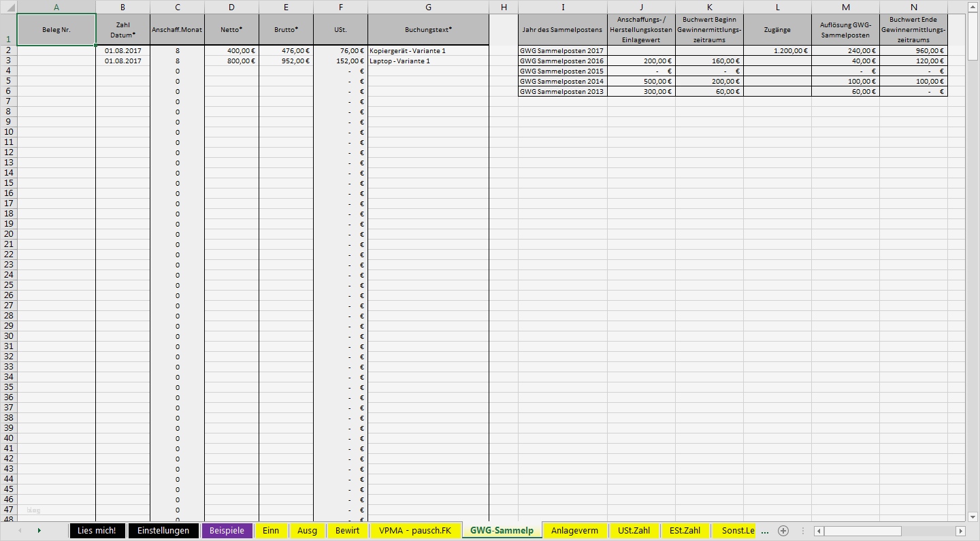Click the sheet navigation right arrow

[x=39, y=531]
